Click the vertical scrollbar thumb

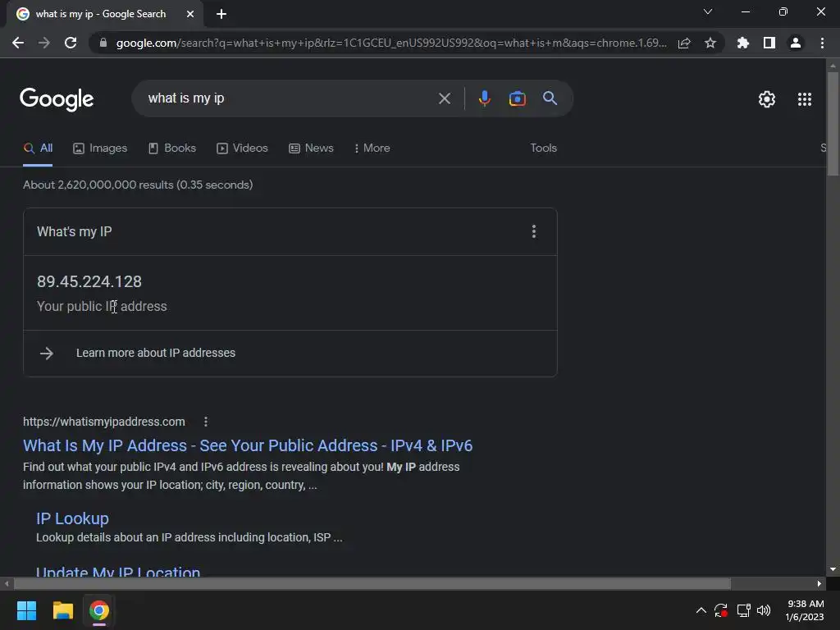point(833,123)
